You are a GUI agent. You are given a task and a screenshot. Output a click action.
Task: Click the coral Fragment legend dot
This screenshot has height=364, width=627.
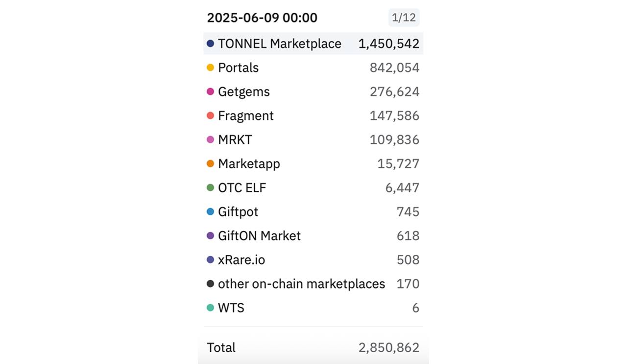coord(210,115)
